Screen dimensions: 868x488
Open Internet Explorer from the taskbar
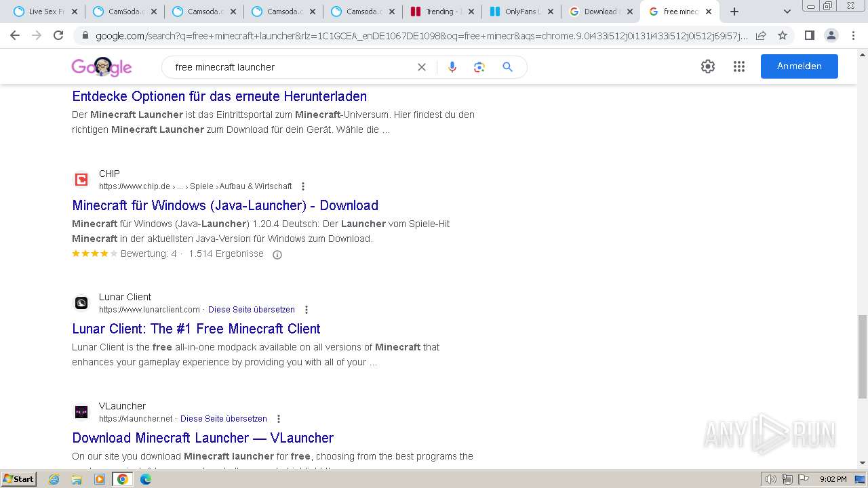click(x=54, y=479)
